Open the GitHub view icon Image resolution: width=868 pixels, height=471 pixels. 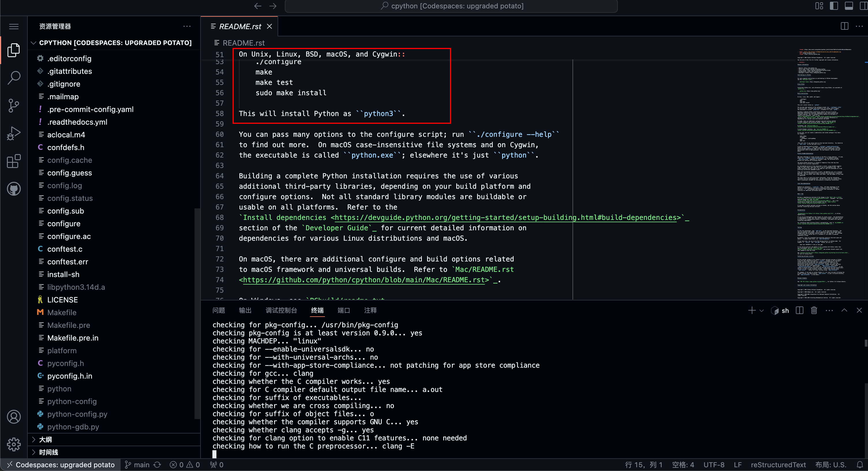[x=14, y=189]
